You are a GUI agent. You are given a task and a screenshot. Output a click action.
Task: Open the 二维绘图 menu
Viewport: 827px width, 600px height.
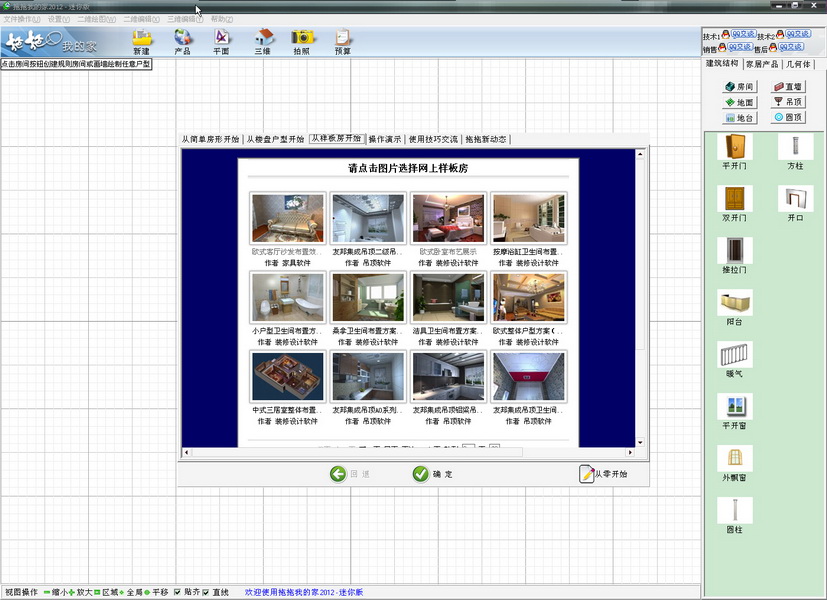[97, 19]
